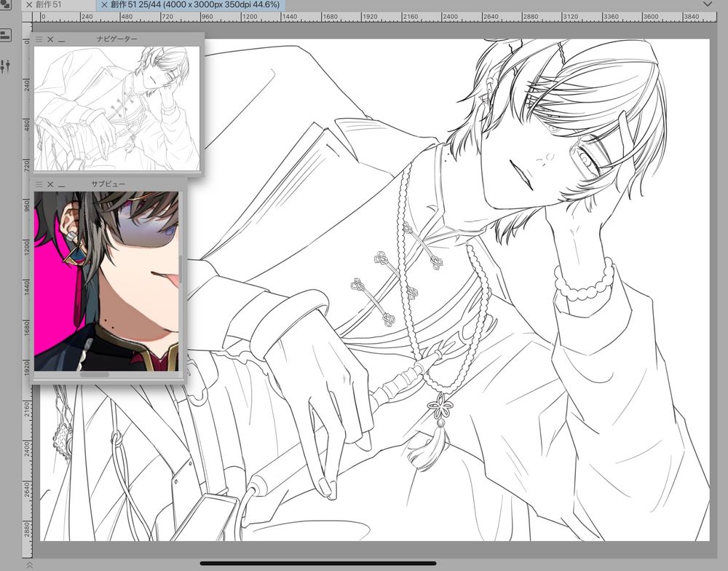
Task: Click the ナビゲーター preview thumbnail
Action: click(117, 109)
